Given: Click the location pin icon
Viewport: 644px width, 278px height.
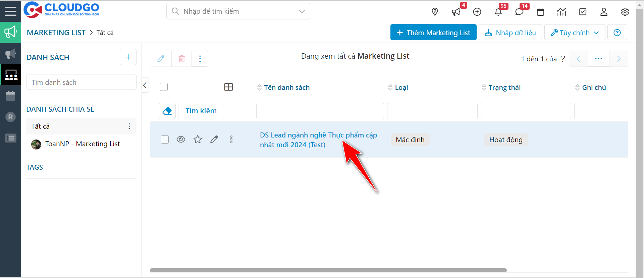Looking at the screenshot, I should [435, 12].
